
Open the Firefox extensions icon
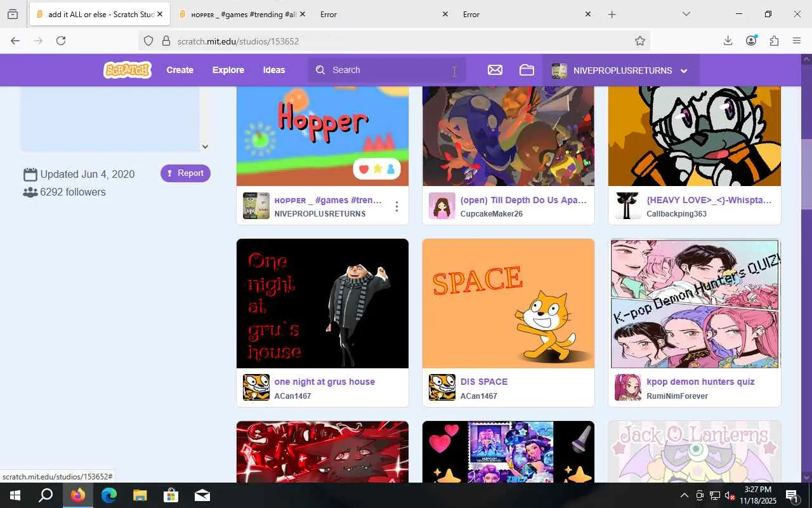click(x=774, y=41)
